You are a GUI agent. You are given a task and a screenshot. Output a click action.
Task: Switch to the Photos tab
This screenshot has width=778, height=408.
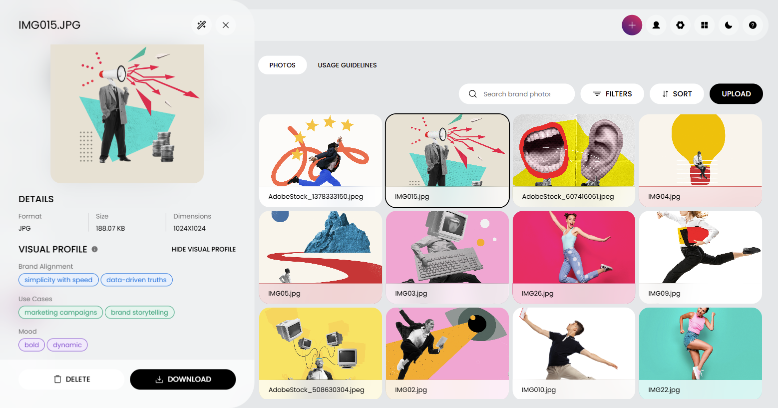281,65
